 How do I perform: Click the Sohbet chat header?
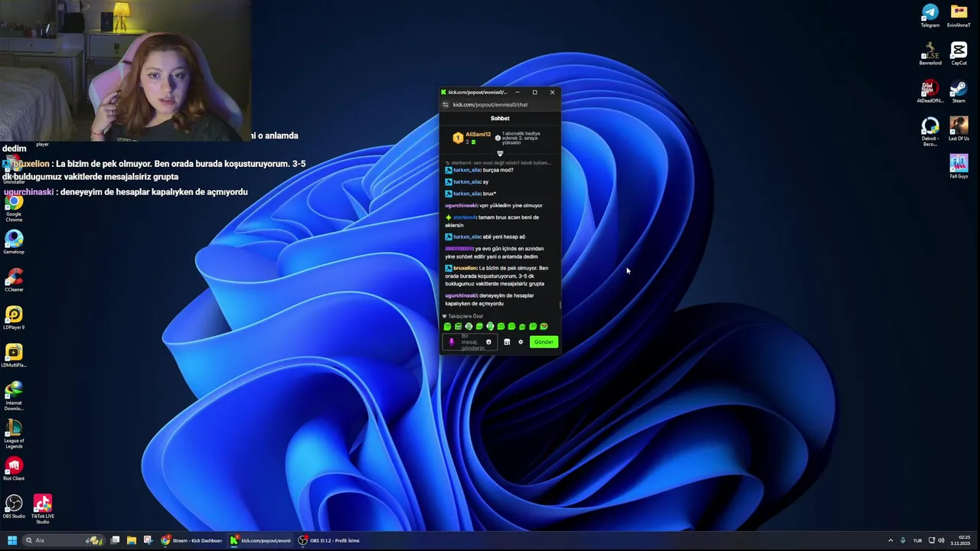click(500, 119)
